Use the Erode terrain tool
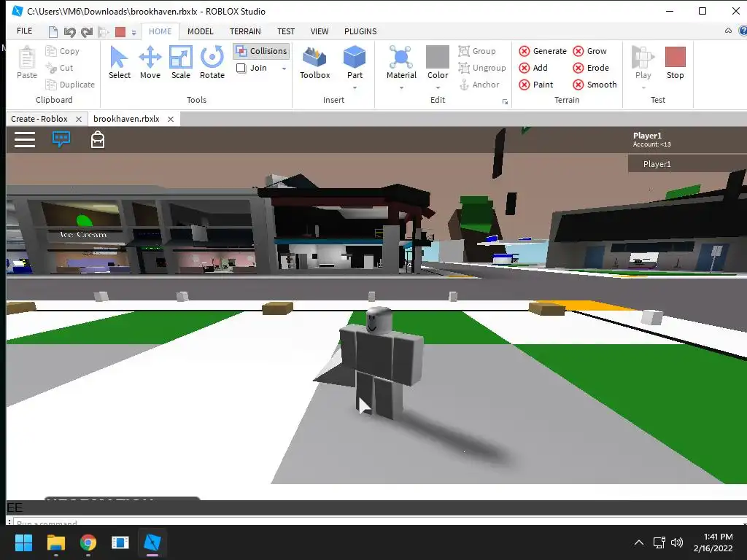This screenshot has width=747, height=560. (591, 68)
